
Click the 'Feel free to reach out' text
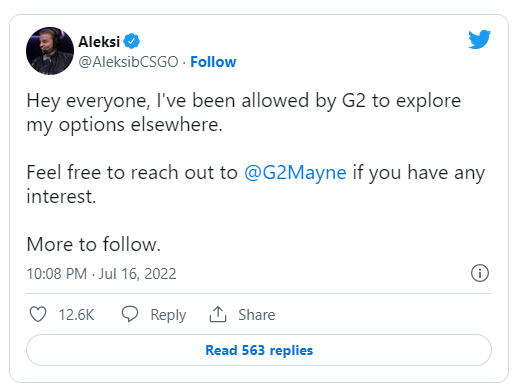[132, 173]
